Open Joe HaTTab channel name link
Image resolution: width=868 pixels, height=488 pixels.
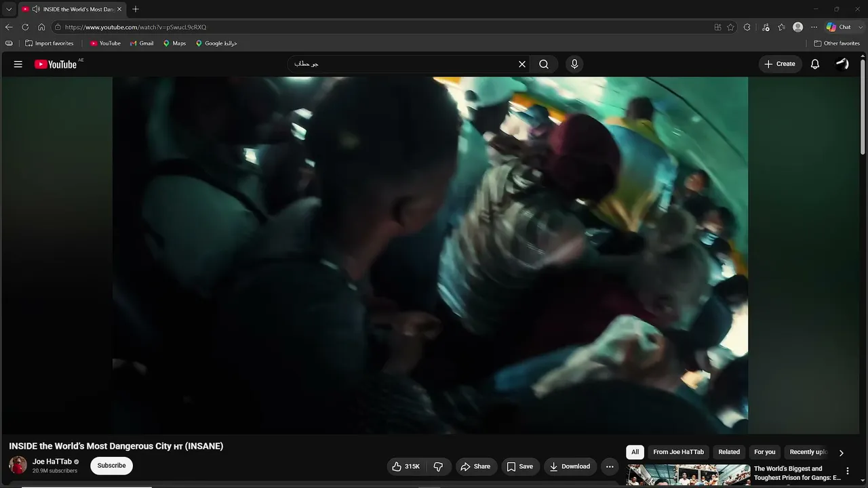[52, 462]
